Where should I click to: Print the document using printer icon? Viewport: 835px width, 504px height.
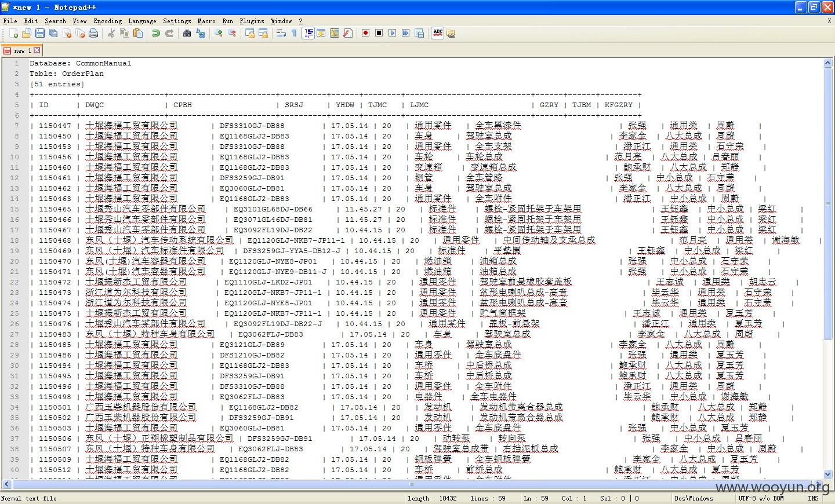click(93, 34)
